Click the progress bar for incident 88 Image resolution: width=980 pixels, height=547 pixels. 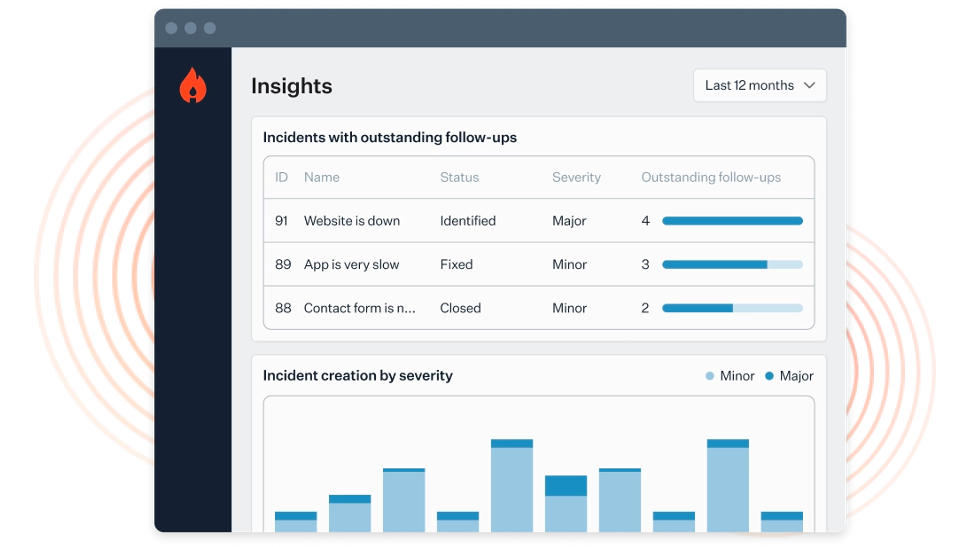(732, 308)
